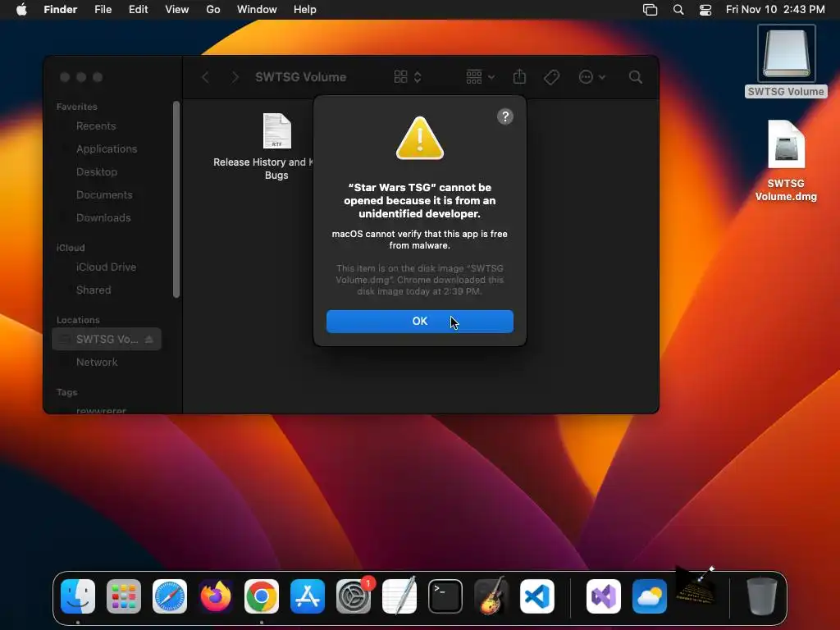The image size is (840, 630).
Task: Click the Share icon in Finder toolbar
Action: [x=519, y=77]
